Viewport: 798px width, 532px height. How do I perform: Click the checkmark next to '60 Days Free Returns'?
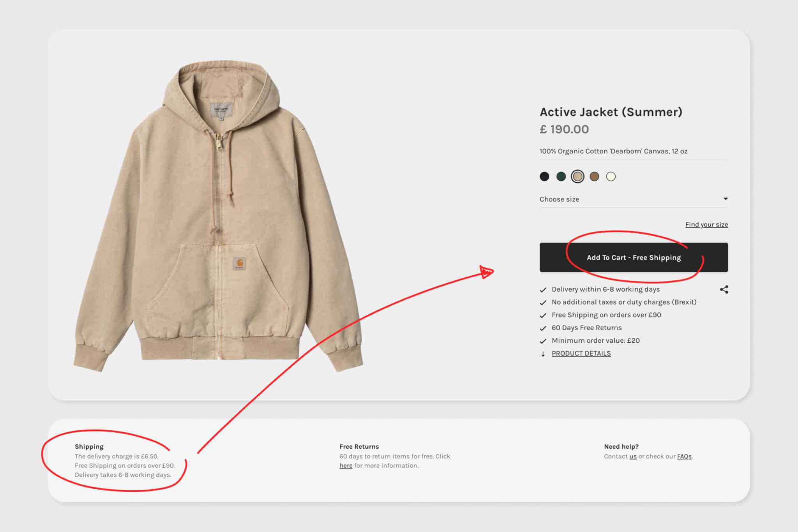(543, 328)
